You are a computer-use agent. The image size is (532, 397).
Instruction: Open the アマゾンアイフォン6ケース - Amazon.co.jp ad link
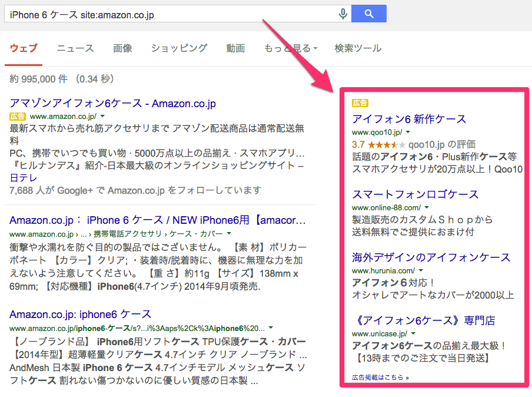point(112,103)
